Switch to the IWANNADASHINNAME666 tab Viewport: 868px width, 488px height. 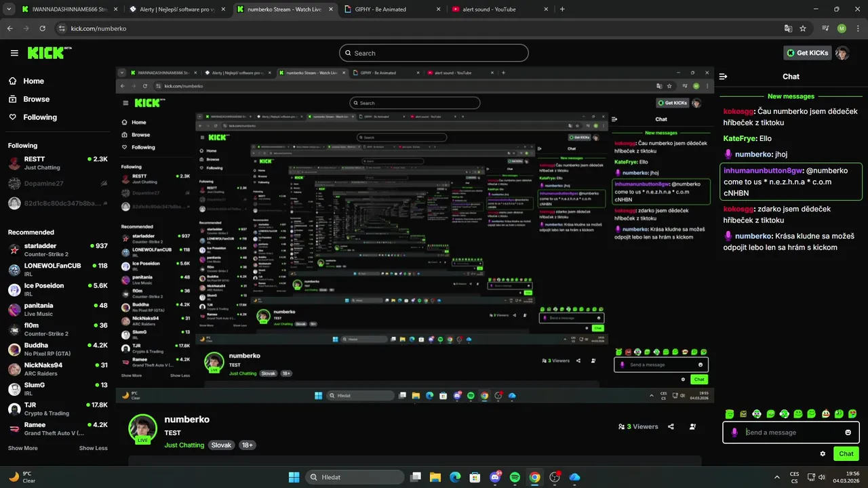click(69, 9)
